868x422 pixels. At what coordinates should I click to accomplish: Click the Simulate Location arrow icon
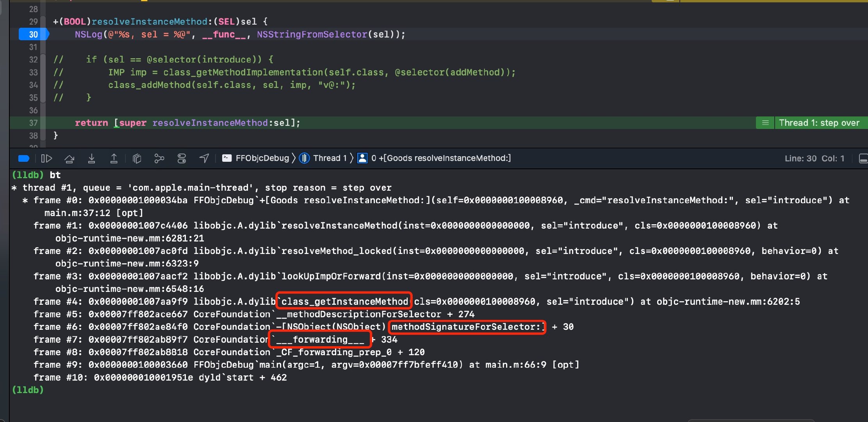click(204, 158)
